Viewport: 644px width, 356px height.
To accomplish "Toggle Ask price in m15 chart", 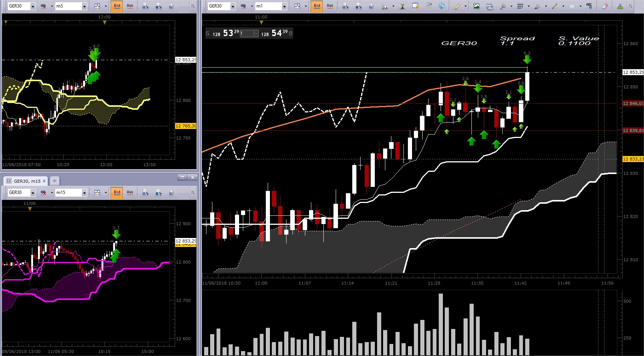I will point(130,192).
